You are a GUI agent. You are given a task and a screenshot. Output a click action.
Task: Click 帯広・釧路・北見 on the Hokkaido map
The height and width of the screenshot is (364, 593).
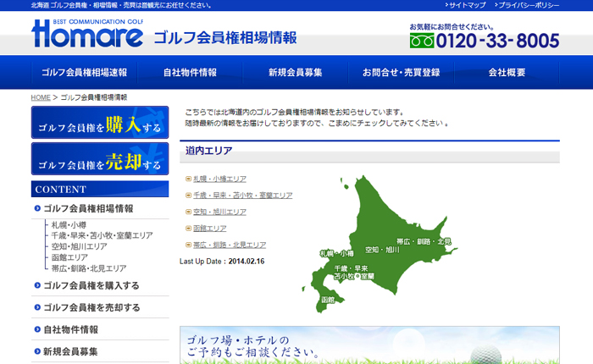(x=424, y=241)
